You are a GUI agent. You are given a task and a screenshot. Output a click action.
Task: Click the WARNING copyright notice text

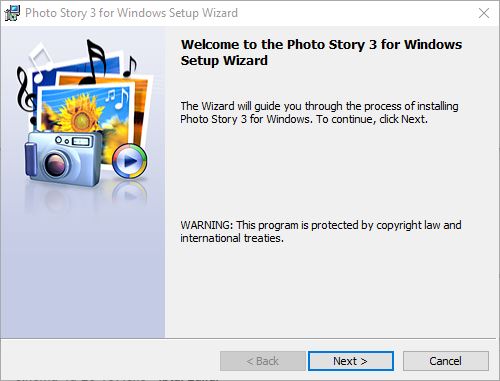coord(321,231)
